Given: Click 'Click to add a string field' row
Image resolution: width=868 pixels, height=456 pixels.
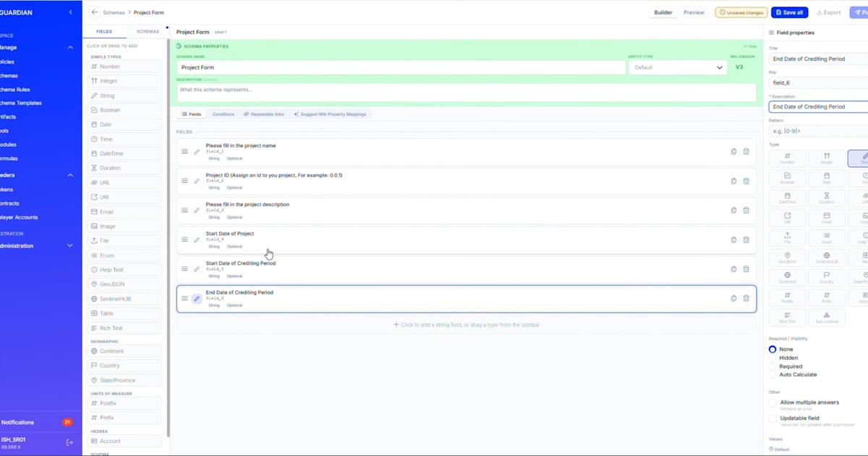Looking at the screenshot, I should click(x=467, y=325).
